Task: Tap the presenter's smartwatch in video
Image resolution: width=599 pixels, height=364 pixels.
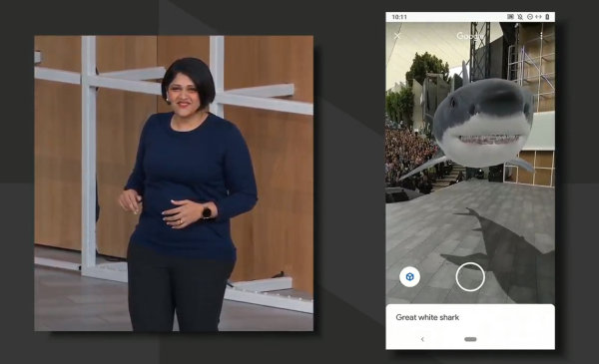Action: click(x=207, y=212)
